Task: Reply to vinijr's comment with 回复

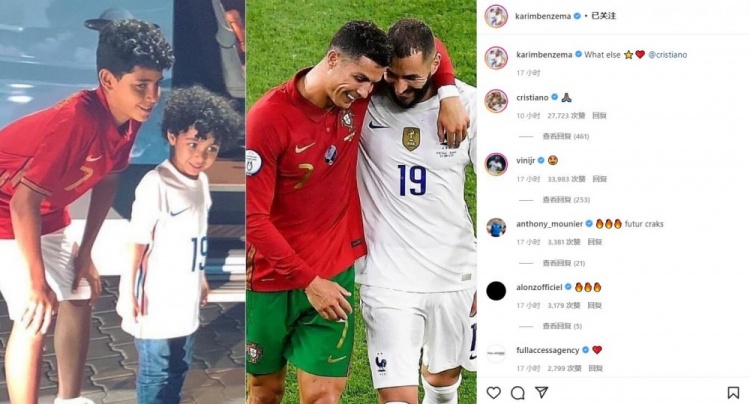Action: point(599,179)
